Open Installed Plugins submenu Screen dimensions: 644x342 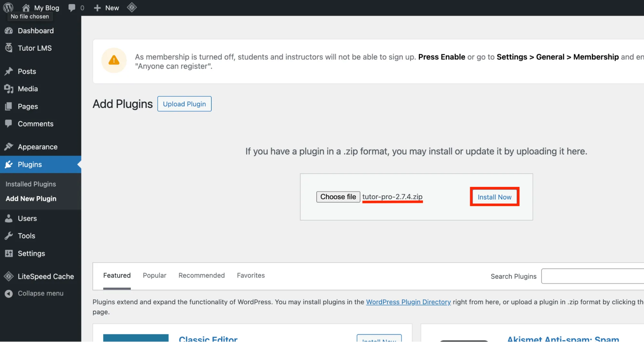[31, 184]
